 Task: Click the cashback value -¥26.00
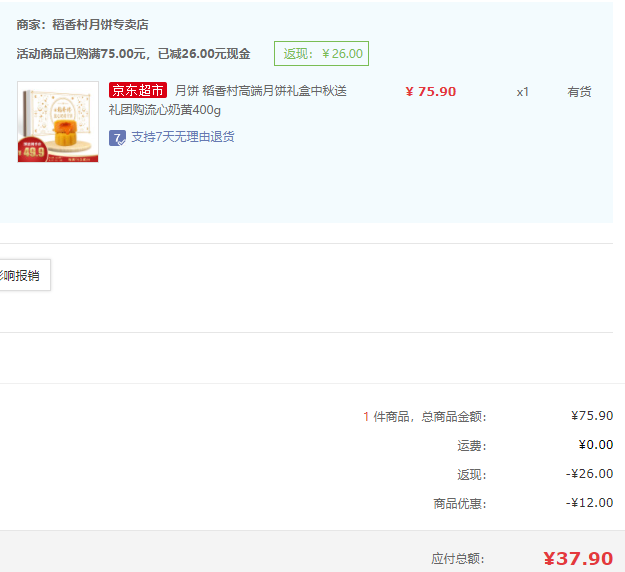590,474
